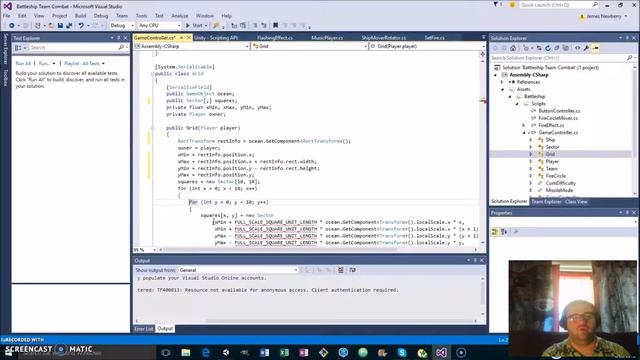Image resolution: width=640 pixels, height=360 pixels.
Task: Click the Solution Explorer Home icon
Action: pyautogui.click(x=513, y=48)
